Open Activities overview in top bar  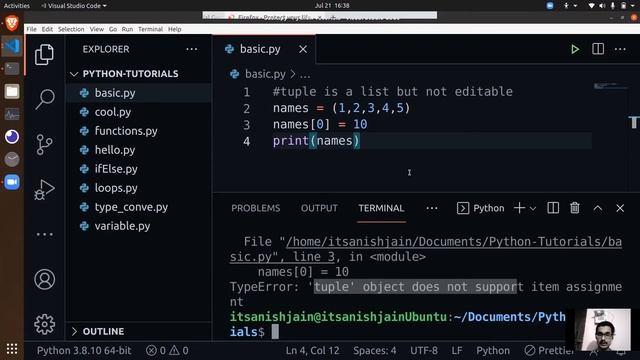pyautogui.click(x=17, y=5)
